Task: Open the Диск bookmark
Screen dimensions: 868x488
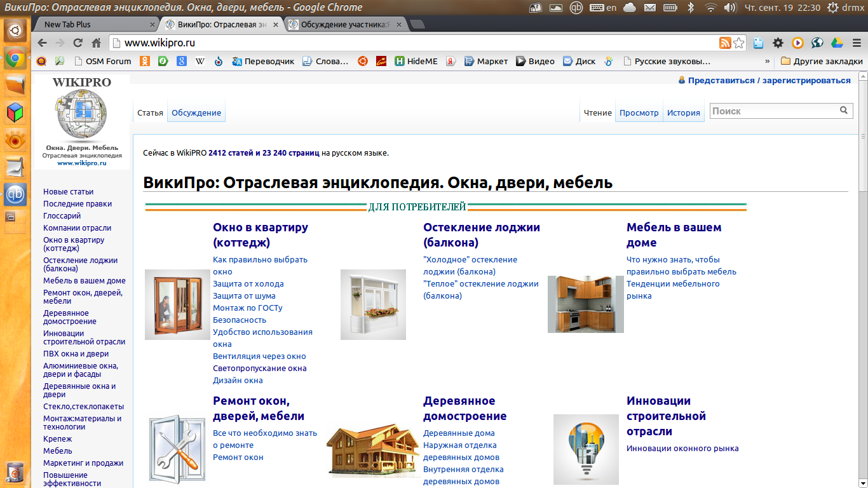Action: click(x=579, y=62)
